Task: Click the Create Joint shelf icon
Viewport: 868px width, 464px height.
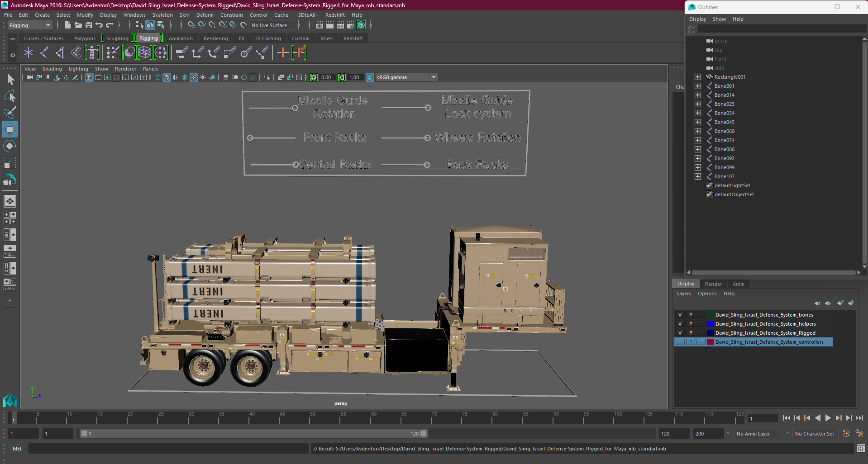Action: (44, 53)
